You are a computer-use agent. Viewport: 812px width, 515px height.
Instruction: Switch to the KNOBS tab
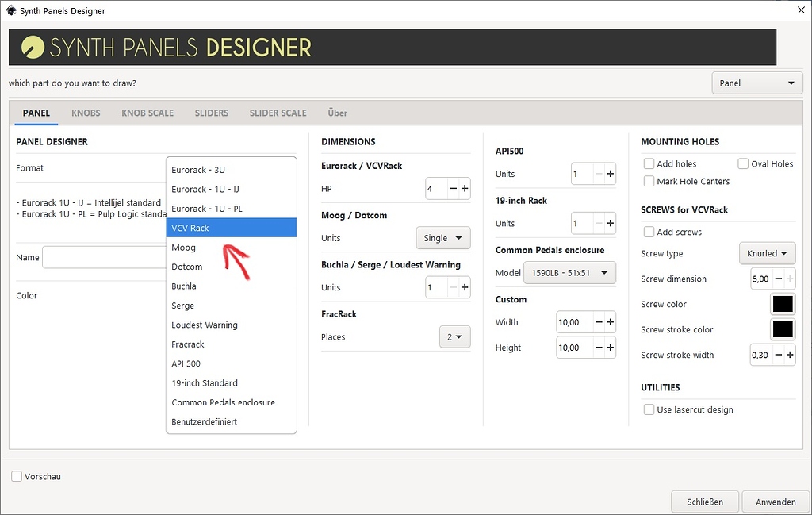(x=86, y=113)
